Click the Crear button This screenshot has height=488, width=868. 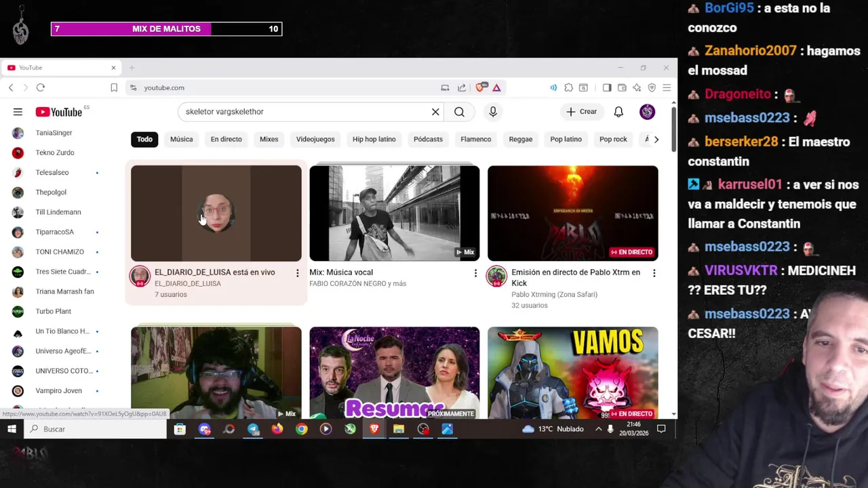[582, 112]
